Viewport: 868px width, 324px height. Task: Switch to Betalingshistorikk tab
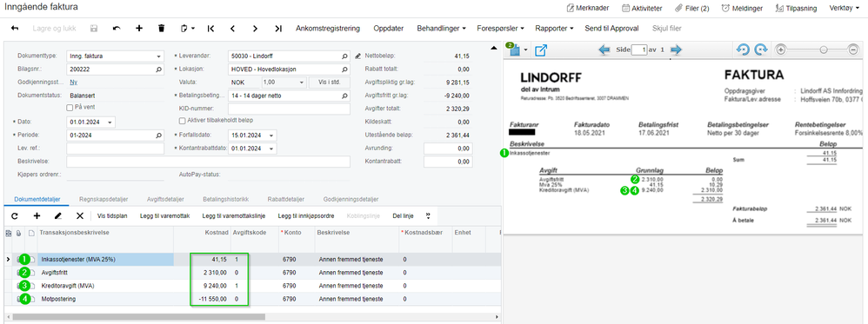226,199
